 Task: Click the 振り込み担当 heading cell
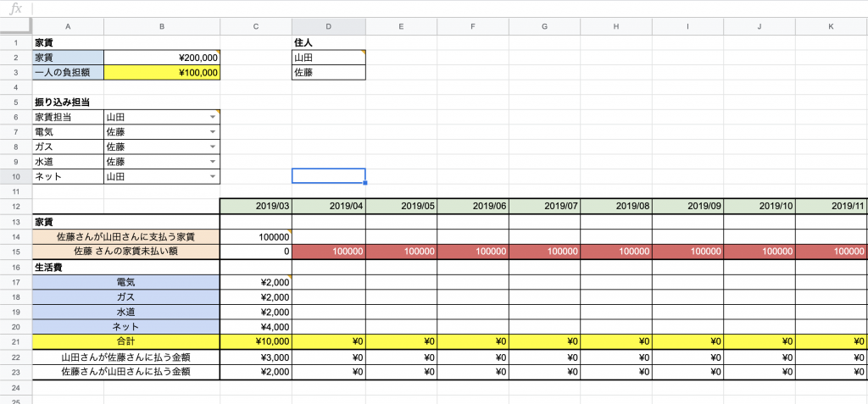68,102
